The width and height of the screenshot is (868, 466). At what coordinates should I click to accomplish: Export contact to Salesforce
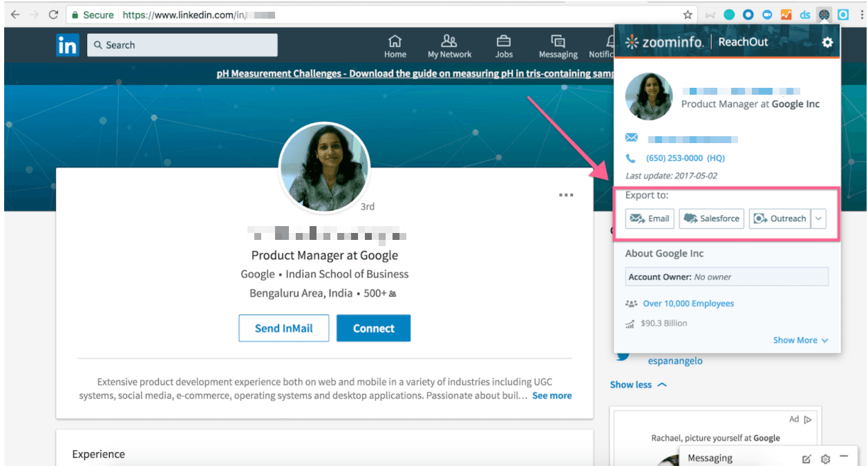pyautogui.click(x=711, y=218)
